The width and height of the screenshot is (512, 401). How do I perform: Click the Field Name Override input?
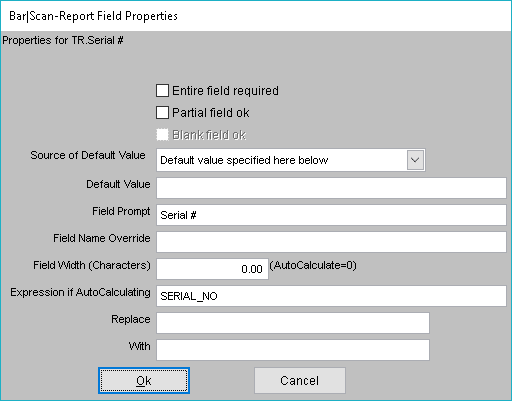(331, 242)
